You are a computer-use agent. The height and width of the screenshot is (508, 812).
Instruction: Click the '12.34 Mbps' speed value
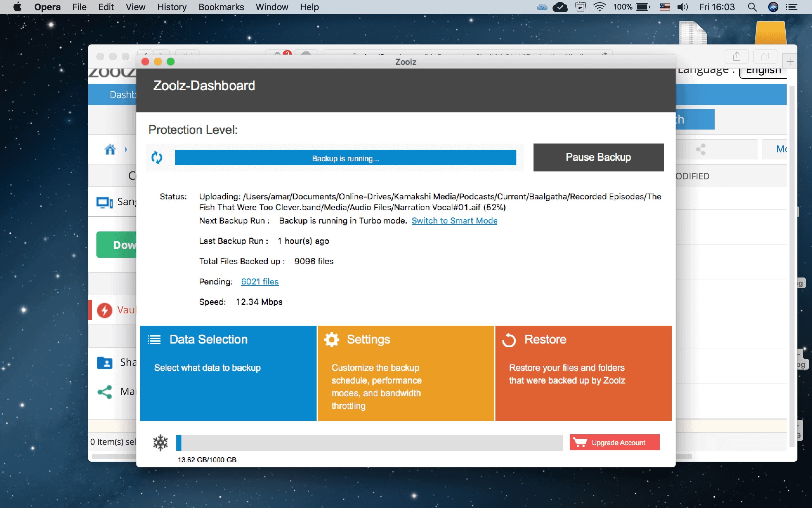click(259, 302)
